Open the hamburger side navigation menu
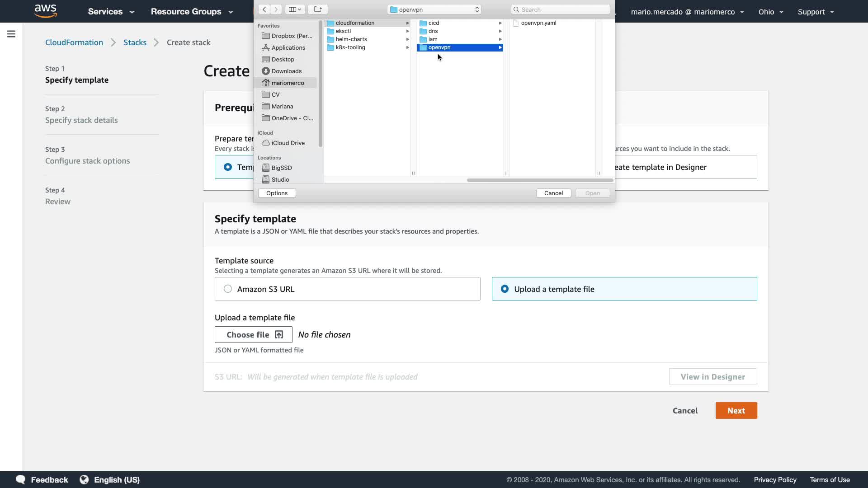 click(x=11, y=34)
